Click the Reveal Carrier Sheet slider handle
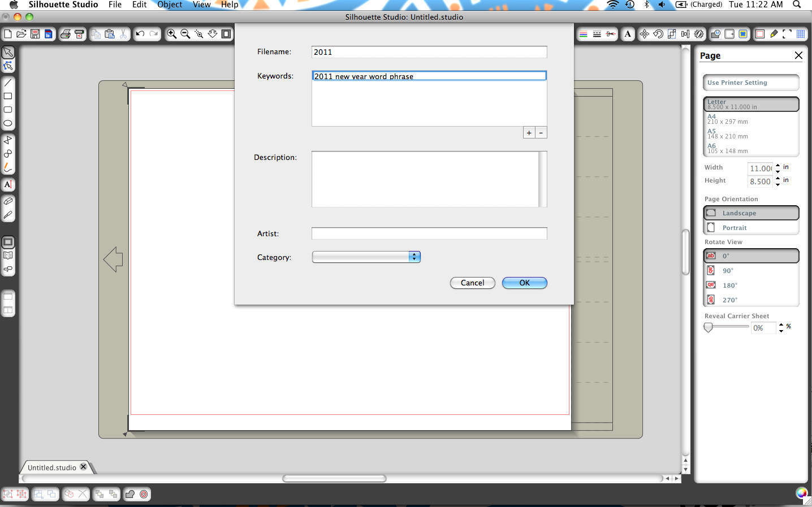 point(708,327)
